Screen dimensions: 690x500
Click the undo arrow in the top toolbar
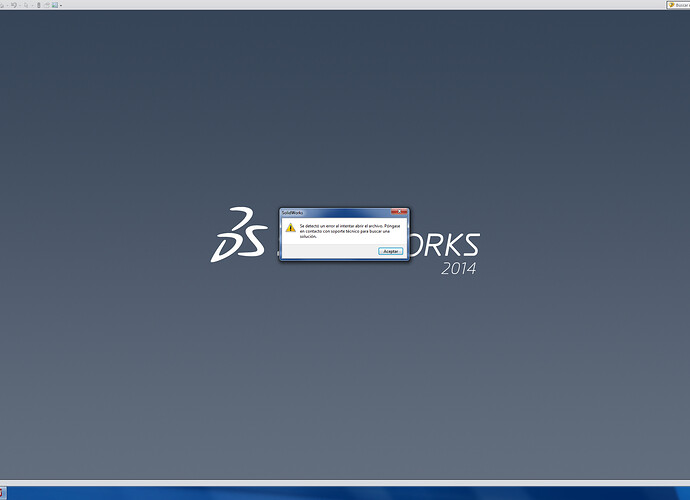click(x=14, y=5)
